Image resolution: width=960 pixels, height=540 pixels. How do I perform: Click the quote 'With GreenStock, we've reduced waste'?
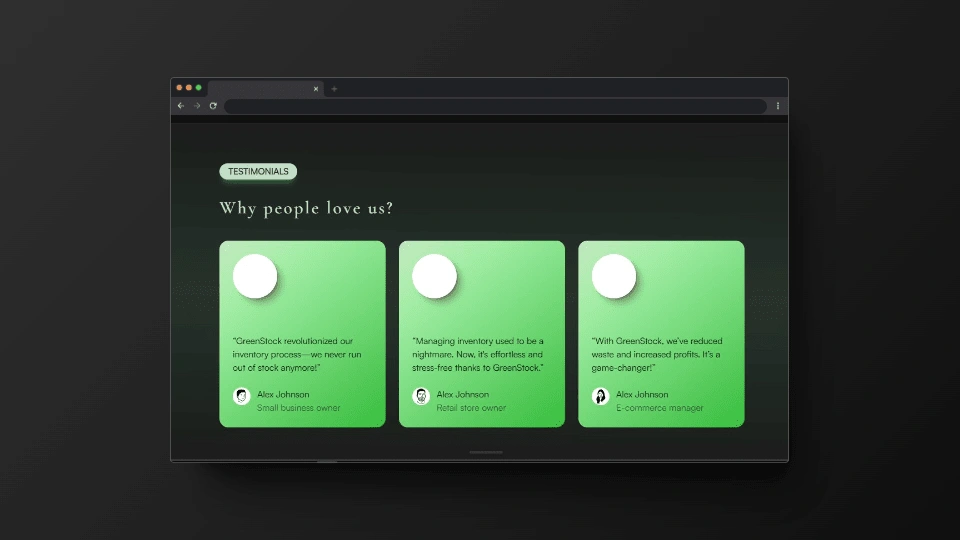click(657, 354)
